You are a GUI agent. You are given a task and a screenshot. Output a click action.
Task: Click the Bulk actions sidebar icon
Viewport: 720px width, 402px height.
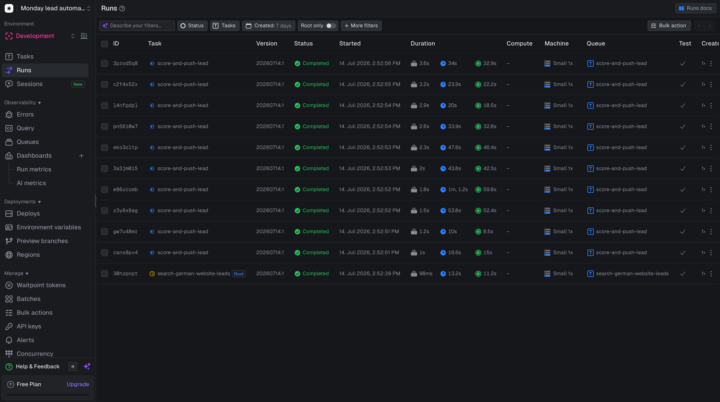[9, 313]
